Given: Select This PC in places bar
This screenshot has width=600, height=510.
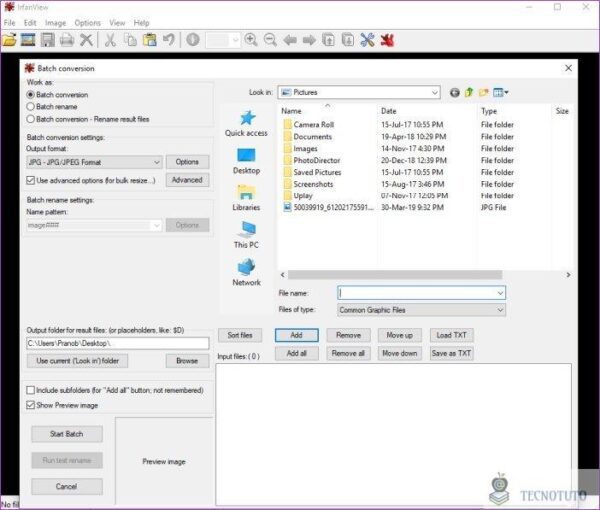Looking at the screenshot, I should click(246, 235).
